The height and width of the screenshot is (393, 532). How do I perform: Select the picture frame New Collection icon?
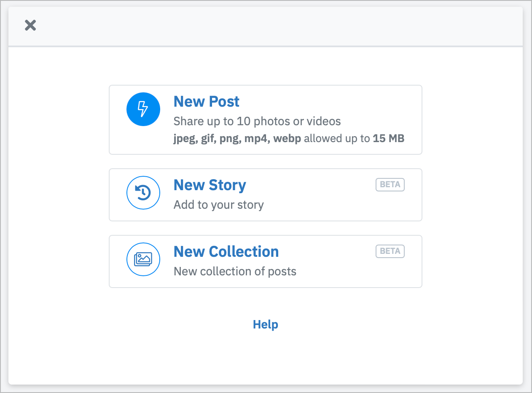[143, 259]
